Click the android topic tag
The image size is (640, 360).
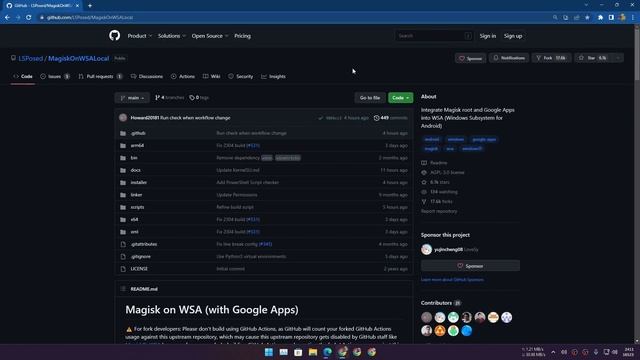click(431, 140)
